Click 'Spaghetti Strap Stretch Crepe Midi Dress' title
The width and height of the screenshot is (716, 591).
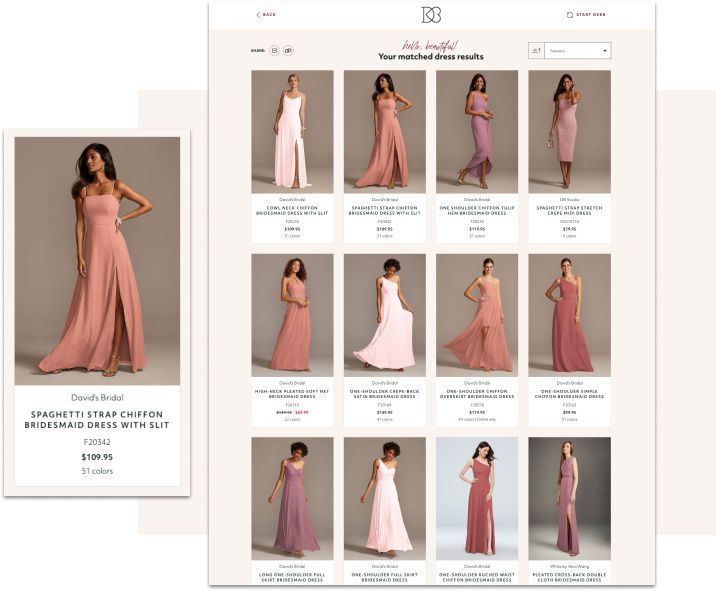(569, 211)
